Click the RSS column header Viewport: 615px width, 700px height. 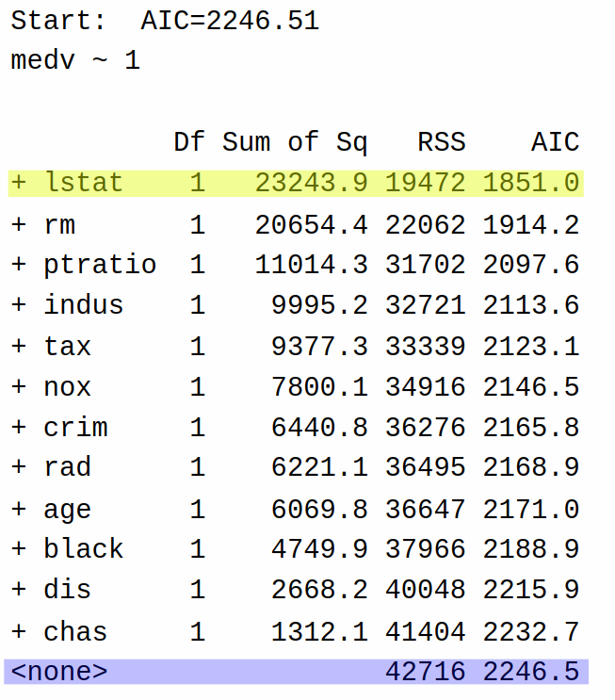tap(442, 142)
